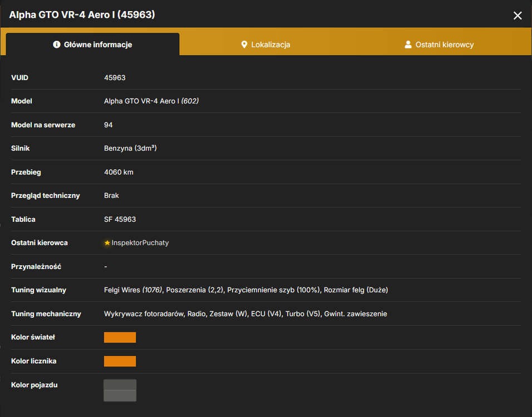Click the VUID label

coord(19,78)
